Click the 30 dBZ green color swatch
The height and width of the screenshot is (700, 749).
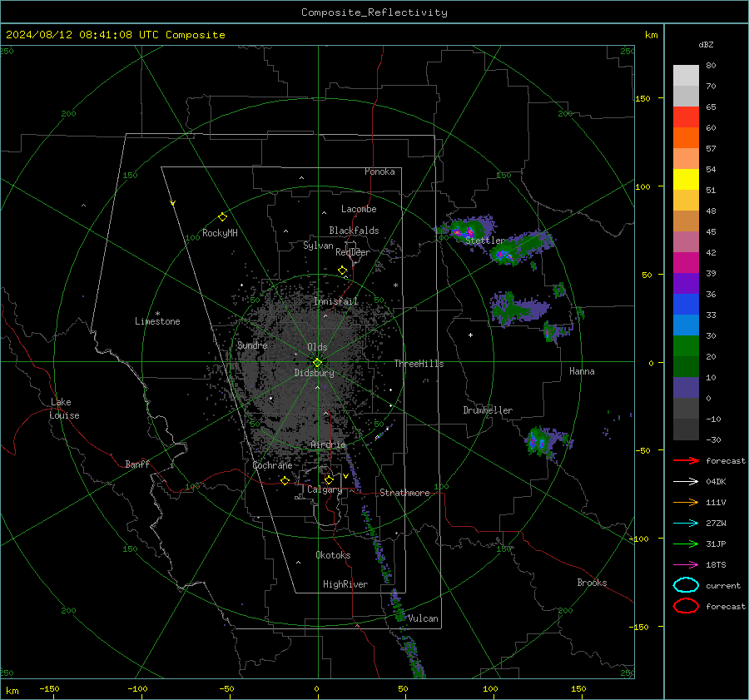tap(686, 345)
